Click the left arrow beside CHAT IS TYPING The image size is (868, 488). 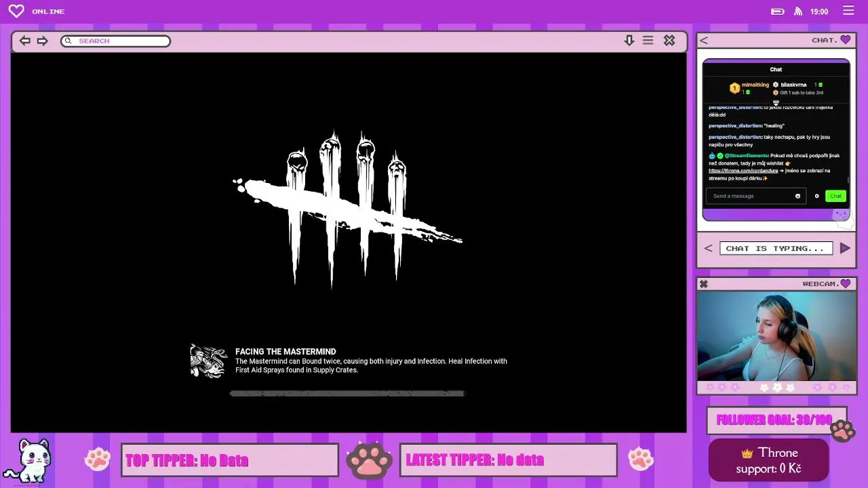click(x=708, y=248)
